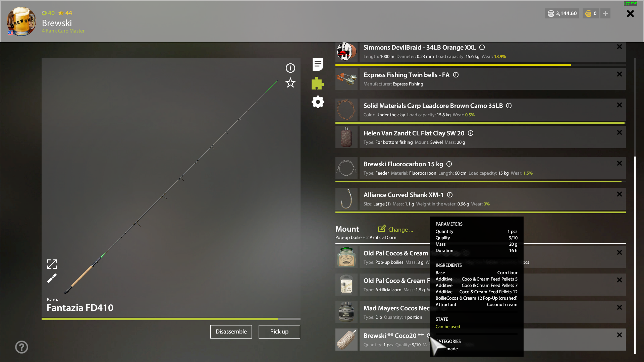The image size is (644, 362).
Task: Remove Express Fishing Twin bells
Action: (x=619, y=74)
